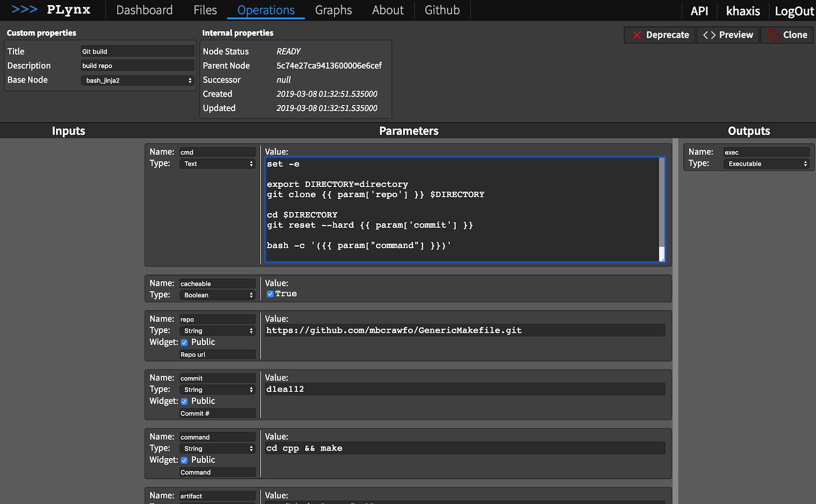Click the Preview code brackets icon
816x504 pixels.
(709, 35)
